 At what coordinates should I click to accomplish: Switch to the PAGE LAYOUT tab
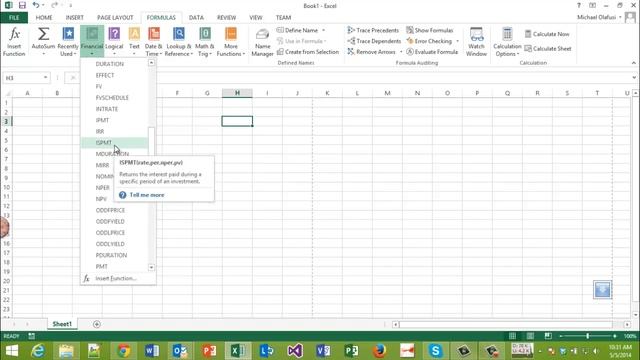115,18
